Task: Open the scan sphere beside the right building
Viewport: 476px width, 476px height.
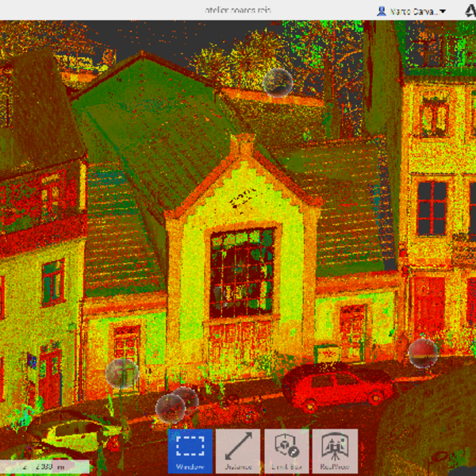Action: coord(422,353)
